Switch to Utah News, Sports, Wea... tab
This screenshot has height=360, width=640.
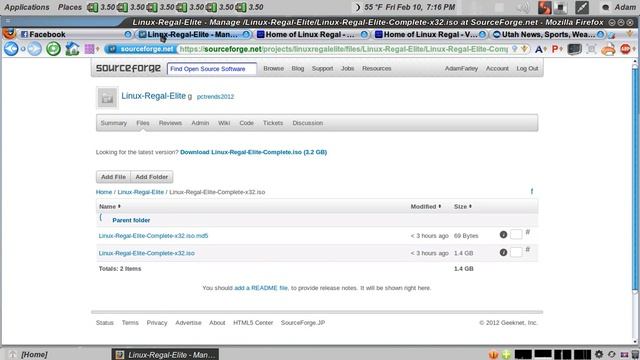pyautogui.click(x=548, y=34)
